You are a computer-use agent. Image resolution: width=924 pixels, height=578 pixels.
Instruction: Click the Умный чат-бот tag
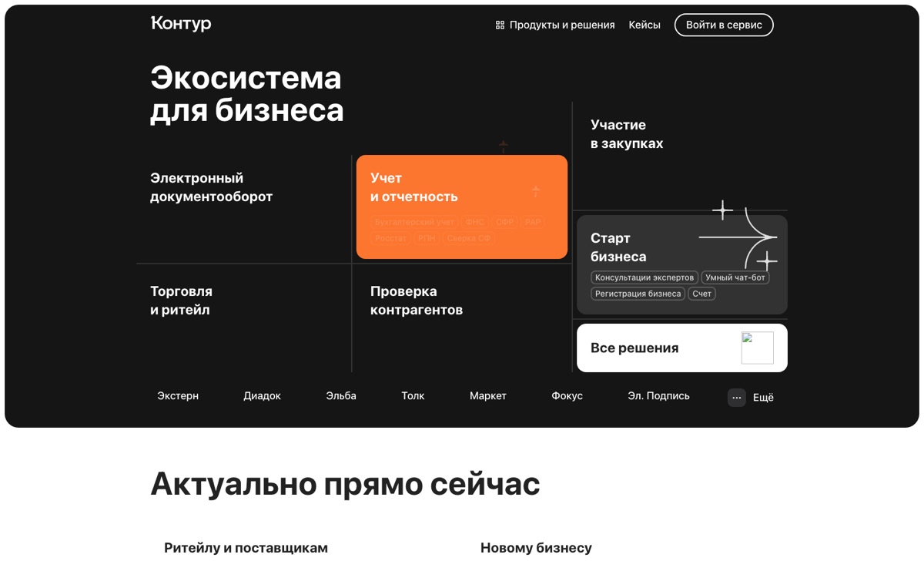coord(735,277)
